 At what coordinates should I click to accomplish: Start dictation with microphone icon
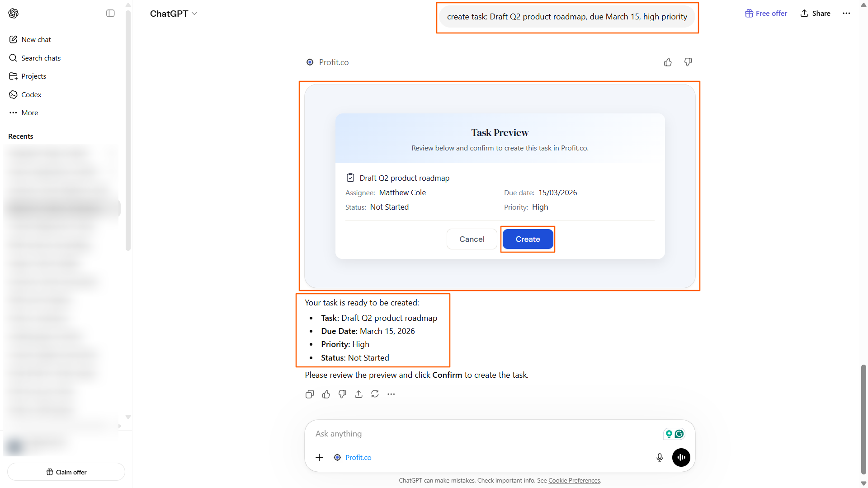coord(660,457)
